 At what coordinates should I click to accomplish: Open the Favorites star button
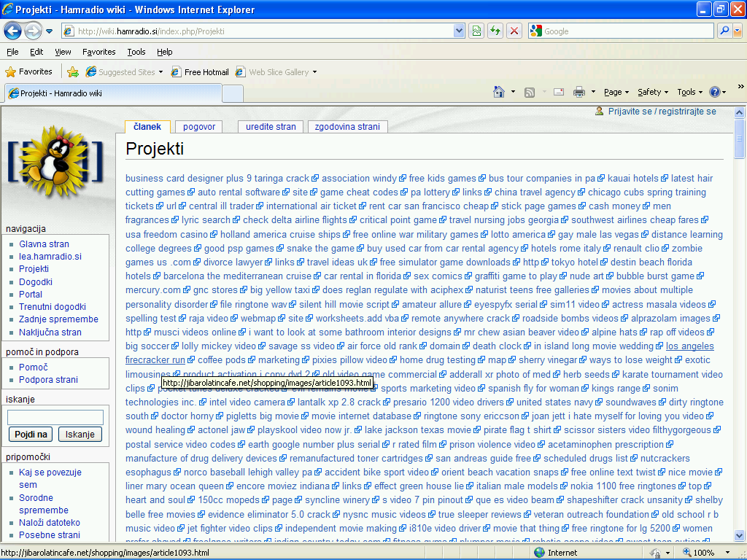29,72
